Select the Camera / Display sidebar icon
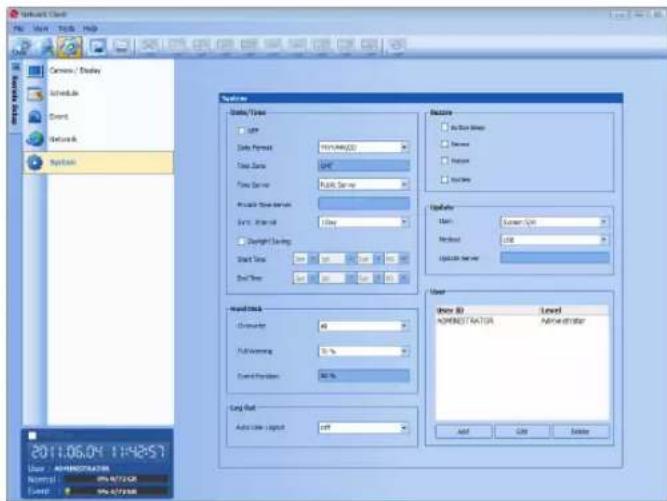This screenshot has height=501, width=667. 35,71
